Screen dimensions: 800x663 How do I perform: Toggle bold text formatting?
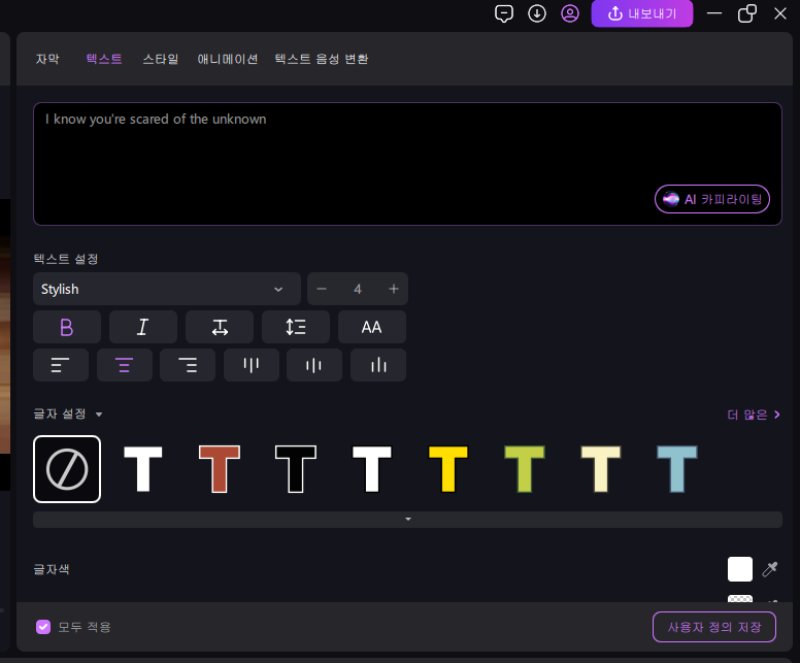coord(67,327)
